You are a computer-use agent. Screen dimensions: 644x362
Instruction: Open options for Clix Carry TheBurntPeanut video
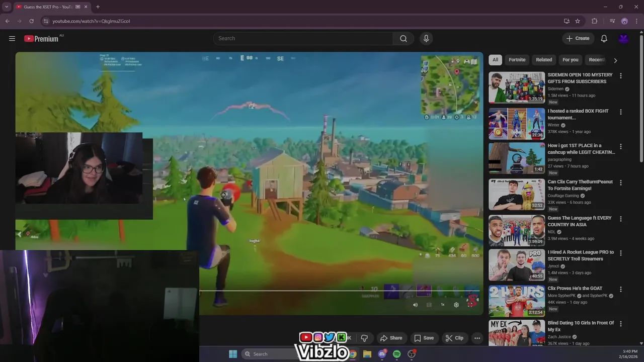[621, 183]
